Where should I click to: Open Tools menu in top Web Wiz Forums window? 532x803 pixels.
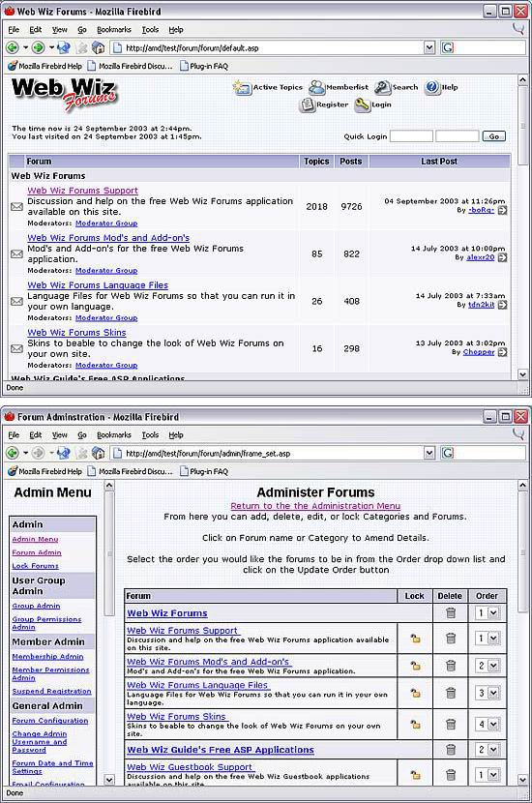(150, 30)
